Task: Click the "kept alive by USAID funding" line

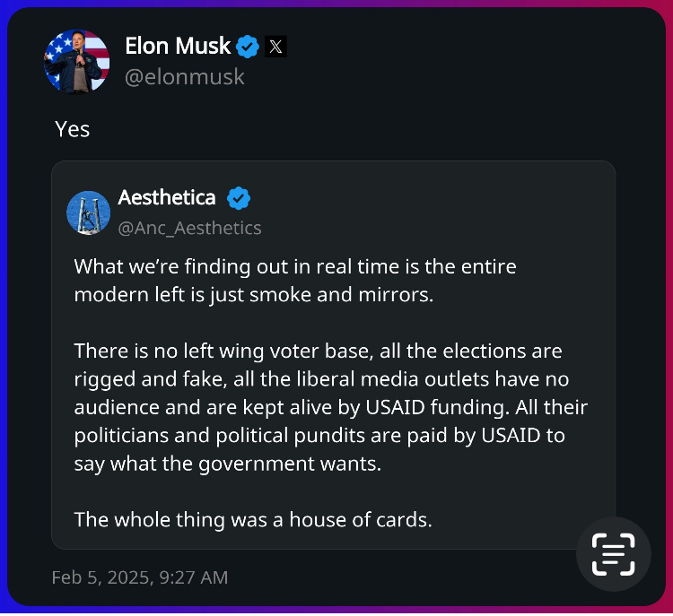Action: (x=330, y=407)
